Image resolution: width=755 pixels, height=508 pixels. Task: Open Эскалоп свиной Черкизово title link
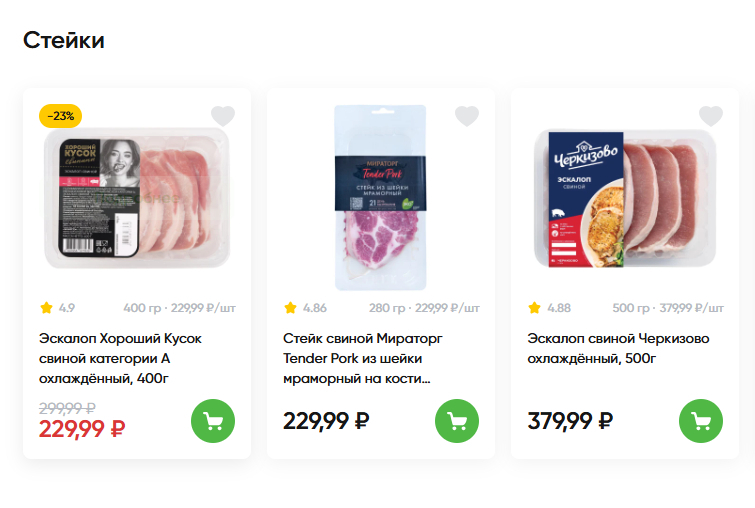(x=618, y=348)
